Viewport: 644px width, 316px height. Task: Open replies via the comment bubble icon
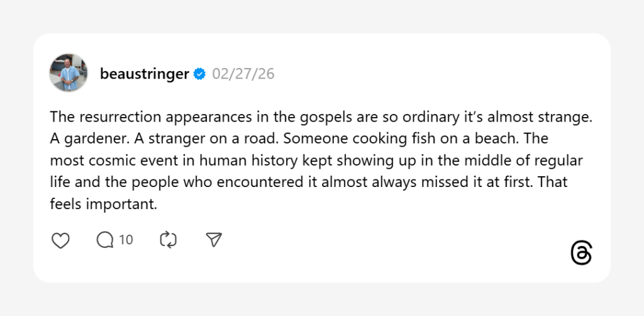pyautogui.click(x=104, y=240)
